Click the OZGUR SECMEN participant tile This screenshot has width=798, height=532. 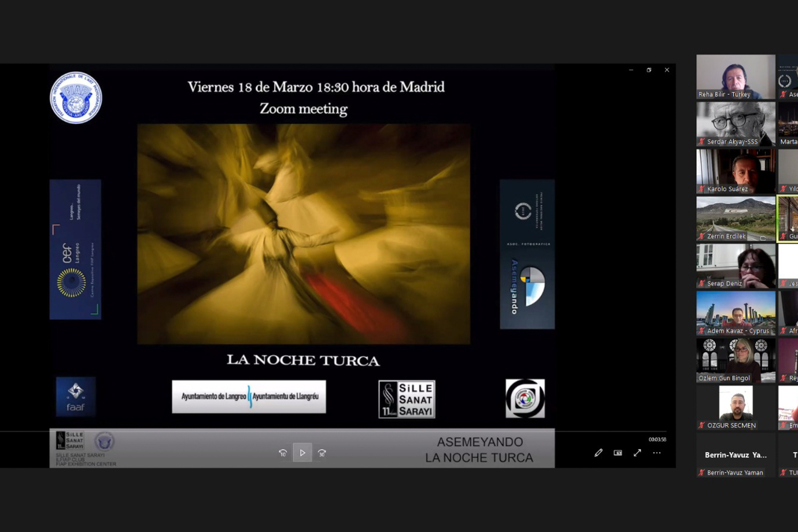(x=736, y=407)
